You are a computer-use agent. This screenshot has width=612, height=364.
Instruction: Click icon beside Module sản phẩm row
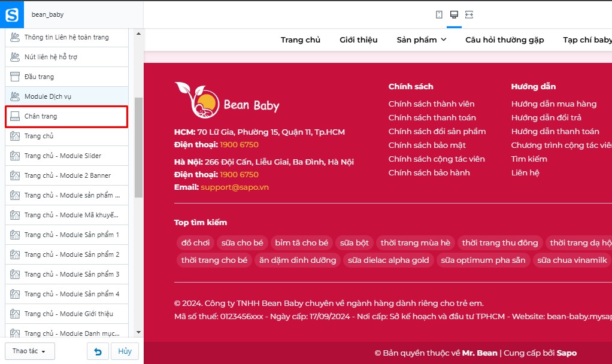point(15,195)
